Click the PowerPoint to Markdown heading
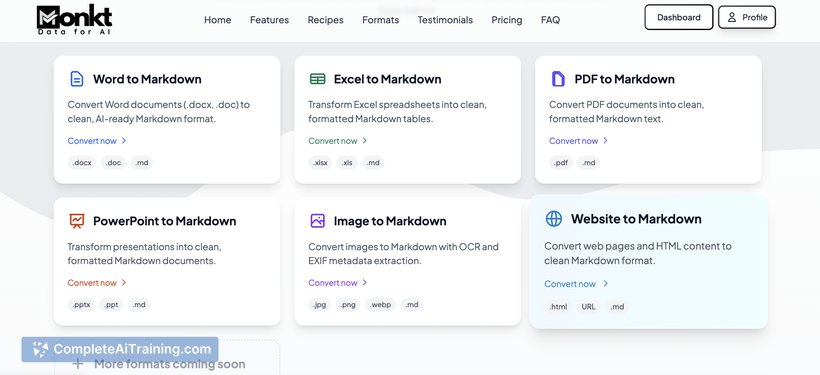Image resolution: width=820 pixels, height=375 pixels. pyautogui.click(x=165, y=221)
